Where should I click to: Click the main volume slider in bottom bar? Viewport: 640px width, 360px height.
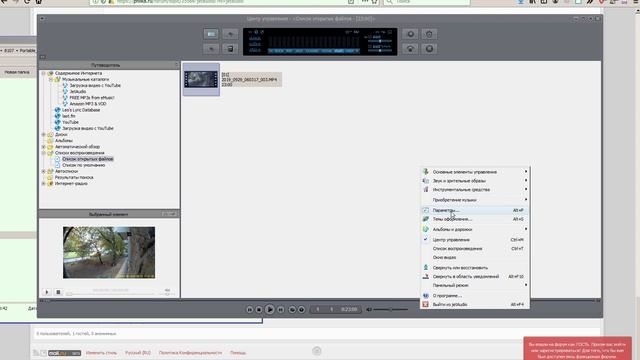tap(391, 310)
